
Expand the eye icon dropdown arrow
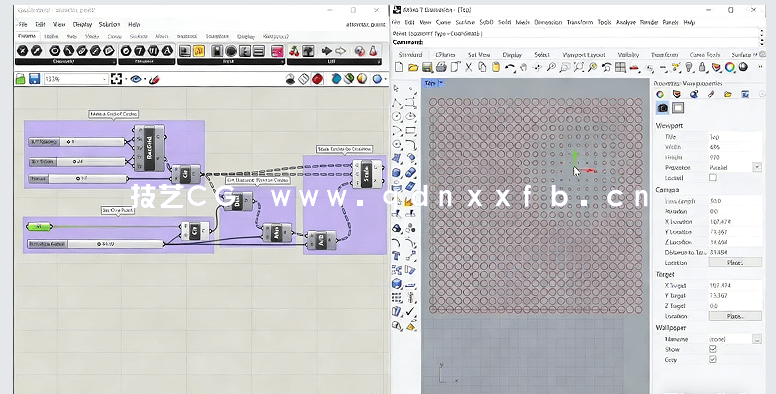coord(145,79)
